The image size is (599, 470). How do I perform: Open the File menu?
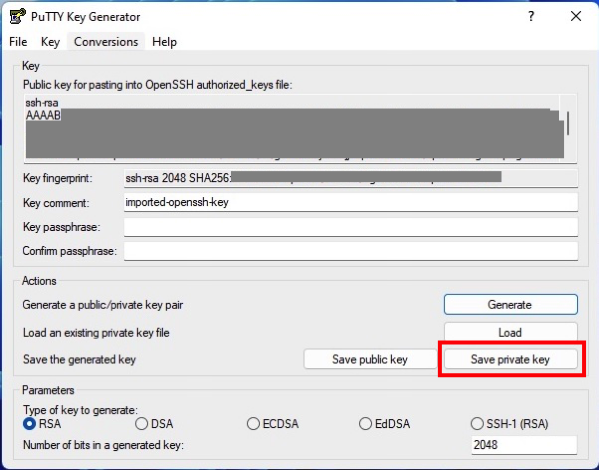18,42
